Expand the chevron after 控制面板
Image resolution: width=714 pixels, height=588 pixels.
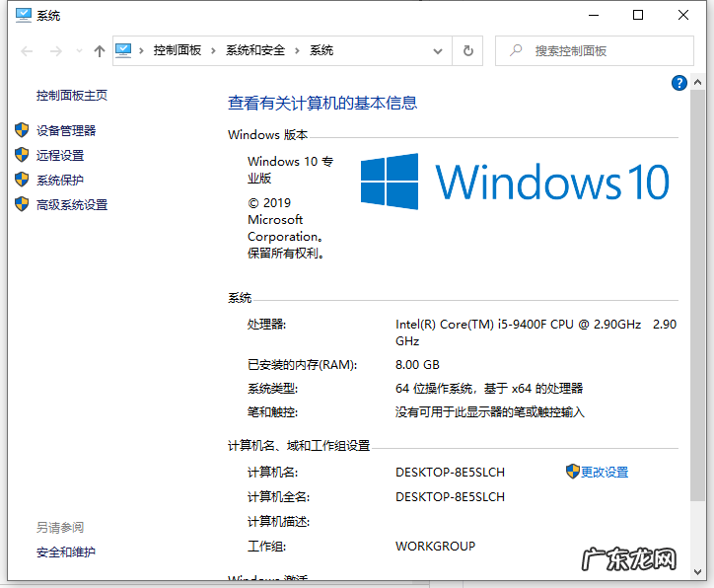click(x=213, y=50)
